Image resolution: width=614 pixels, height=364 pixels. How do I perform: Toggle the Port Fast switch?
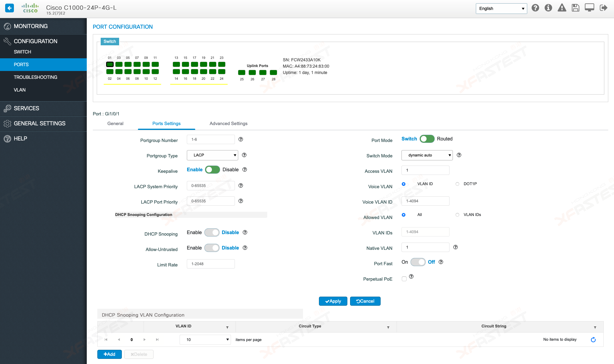click(x=418, y=262)
